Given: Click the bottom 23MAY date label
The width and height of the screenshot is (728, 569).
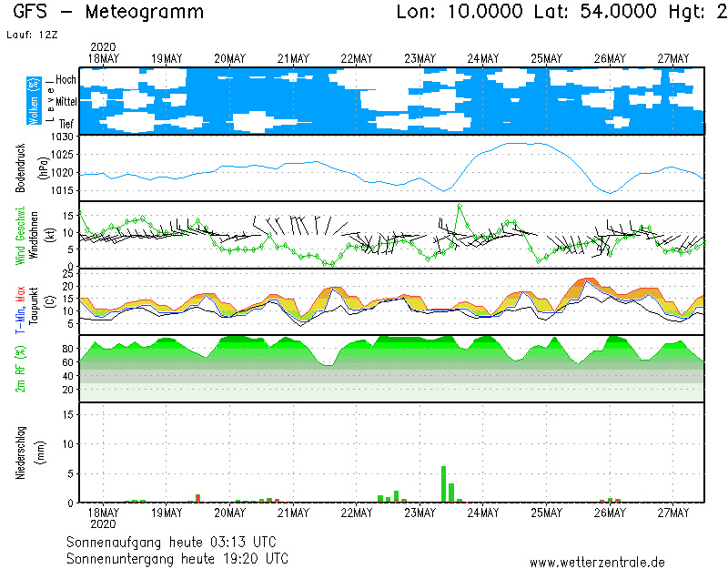Looking at the screenshot, I should click(420, 513).
